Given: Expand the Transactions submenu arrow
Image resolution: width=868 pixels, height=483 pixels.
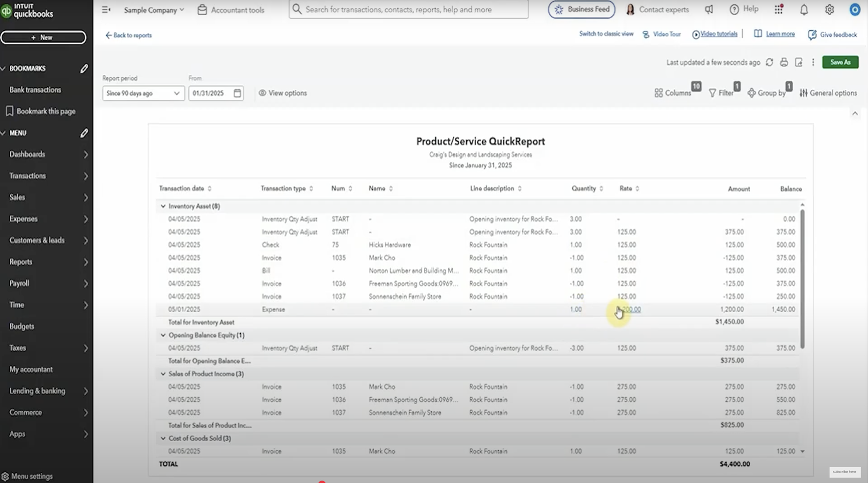Looking at the screenshot, I should pyautogui.click(x=86, y=176).
